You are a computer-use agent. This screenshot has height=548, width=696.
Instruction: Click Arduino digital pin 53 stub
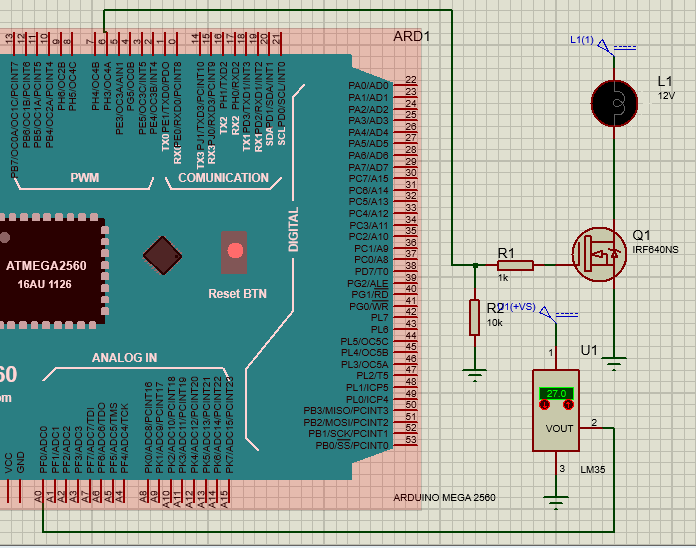405,445
